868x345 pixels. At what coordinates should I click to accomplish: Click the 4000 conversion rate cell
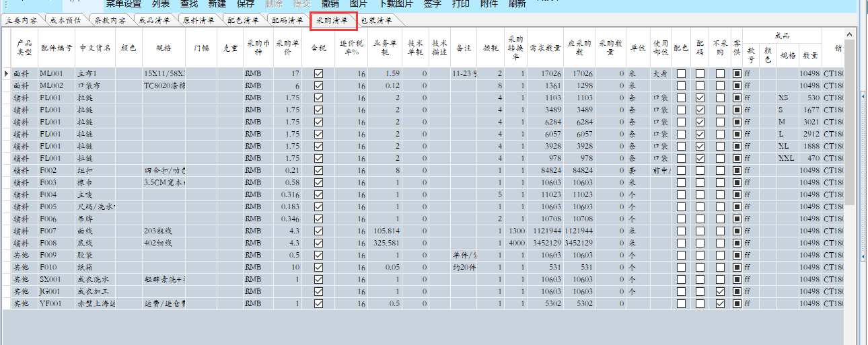tap(515, 243)
